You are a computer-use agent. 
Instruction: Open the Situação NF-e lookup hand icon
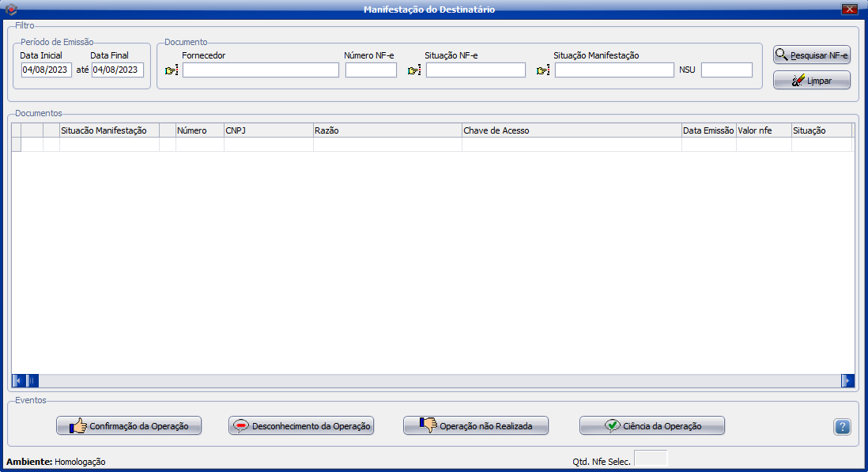[414, 70]
